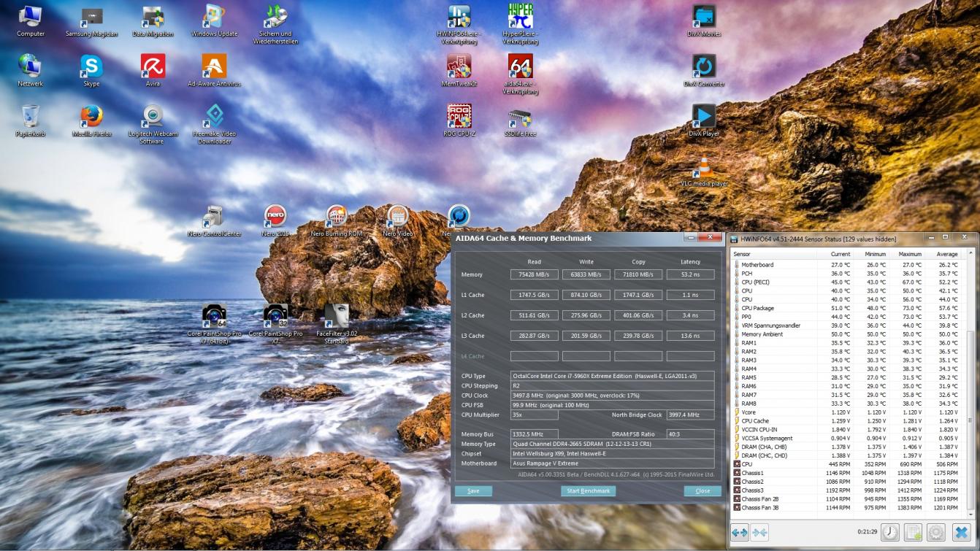Open Freemake Video Downloader shortcut
Viewport: 980px width, 551px height.
pos(214,124)
